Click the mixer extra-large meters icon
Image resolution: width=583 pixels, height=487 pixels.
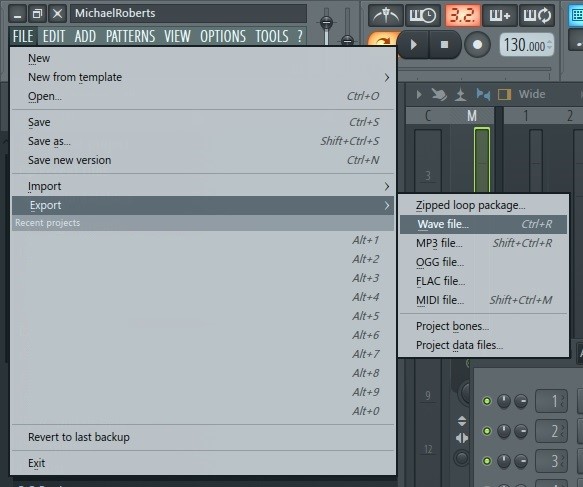tap(483, 94)
